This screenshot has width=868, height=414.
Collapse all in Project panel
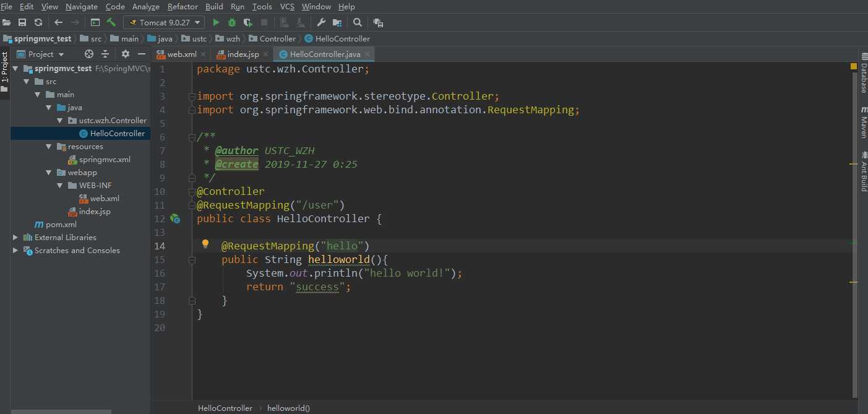[x=105, y=54]
